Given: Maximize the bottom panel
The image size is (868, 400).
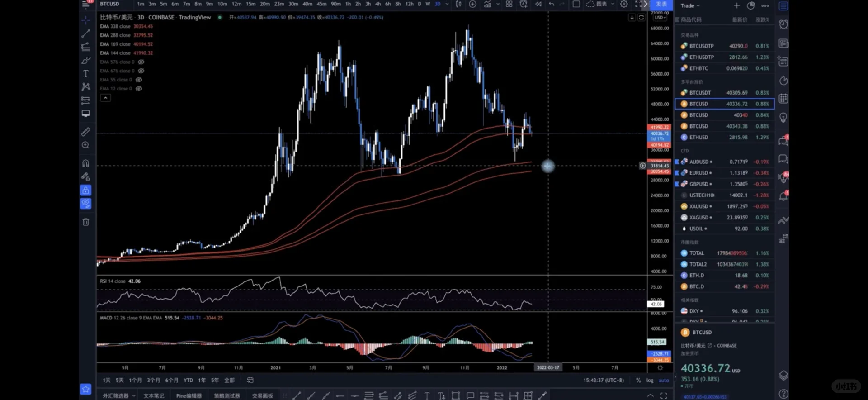Looking at the screenshot, I should (x=664, y=395).
